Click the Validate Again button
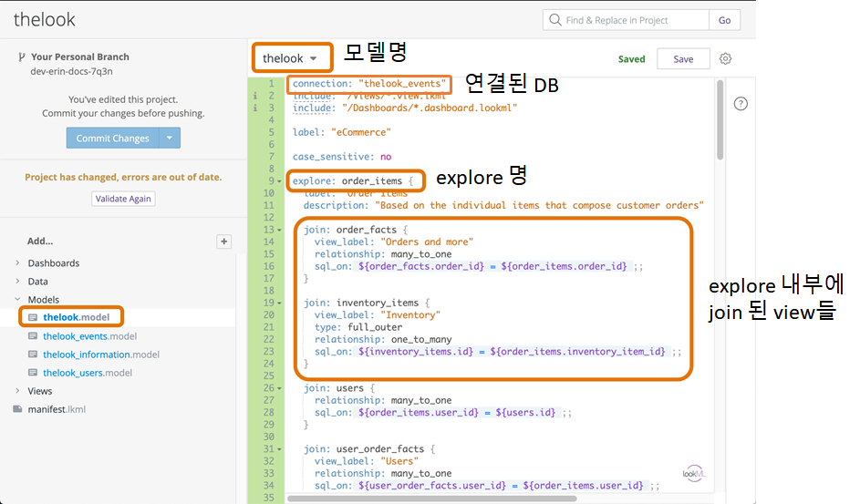860x504 pixels. point(123,199)
